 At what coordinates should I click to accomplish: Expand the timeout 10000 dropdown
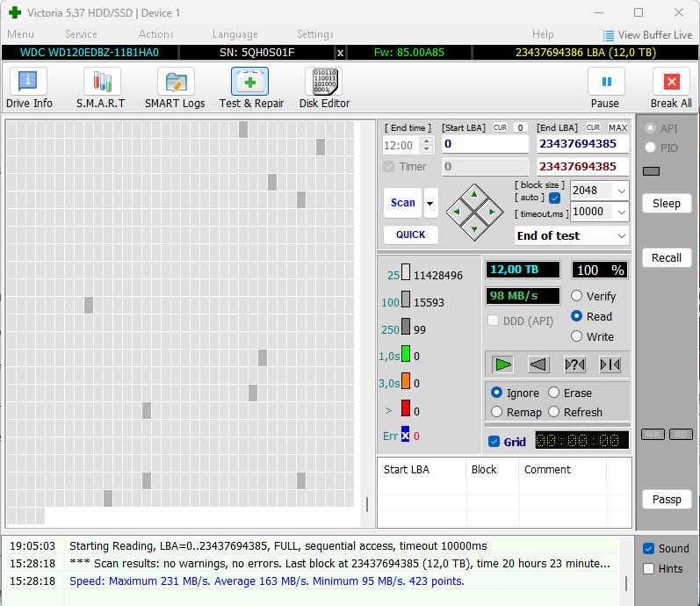622,212
